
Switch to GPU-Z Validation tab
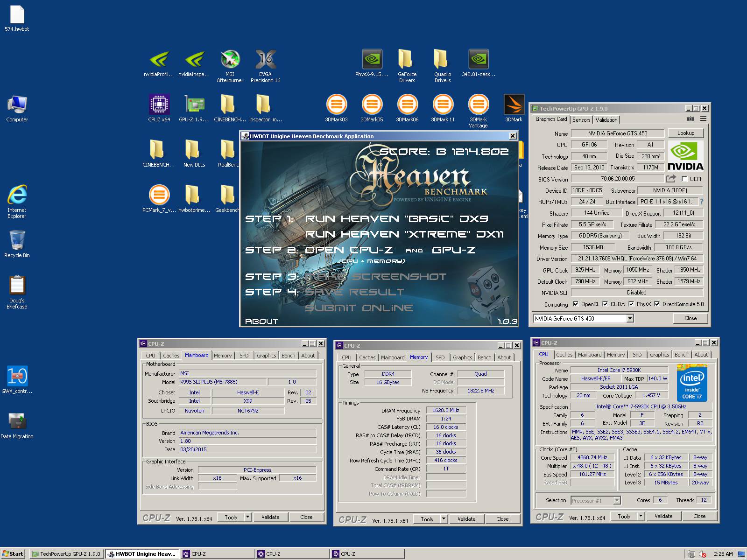click(606, 120)
